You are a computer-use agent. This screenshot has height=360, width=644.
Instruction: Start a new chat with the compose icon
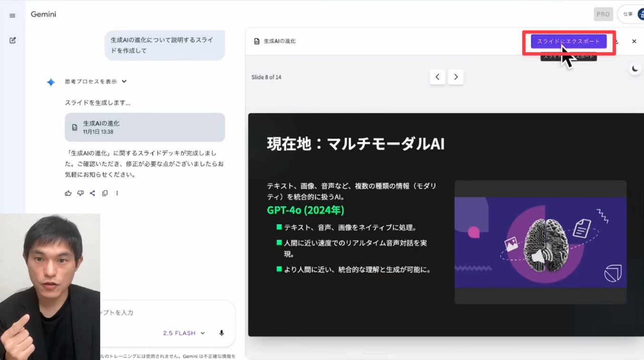(12, 40)
